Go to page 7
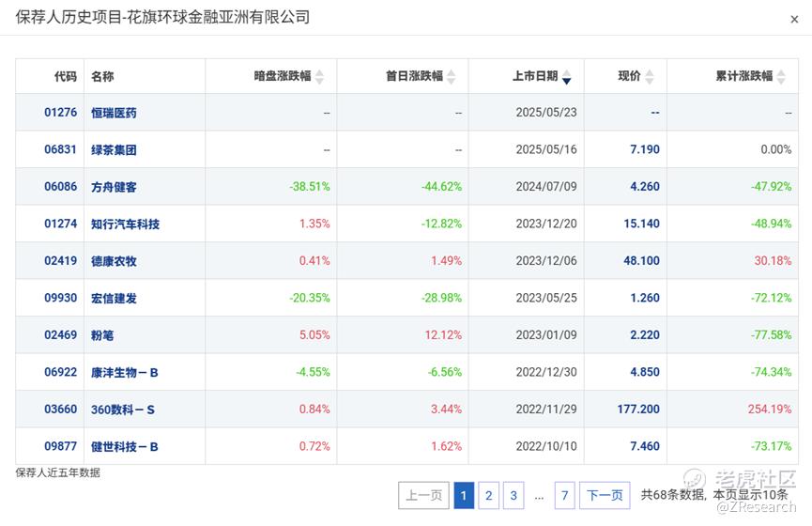 pos(564,495)
